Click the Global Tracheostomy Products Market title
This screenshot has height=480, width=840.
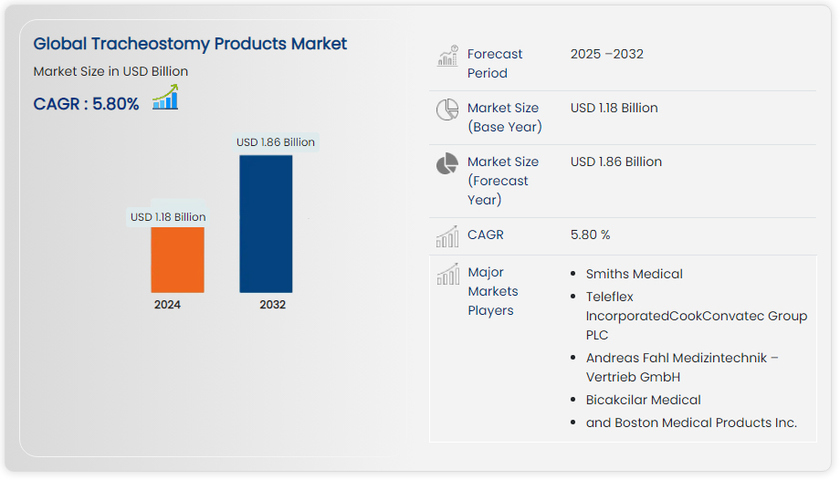190,44
